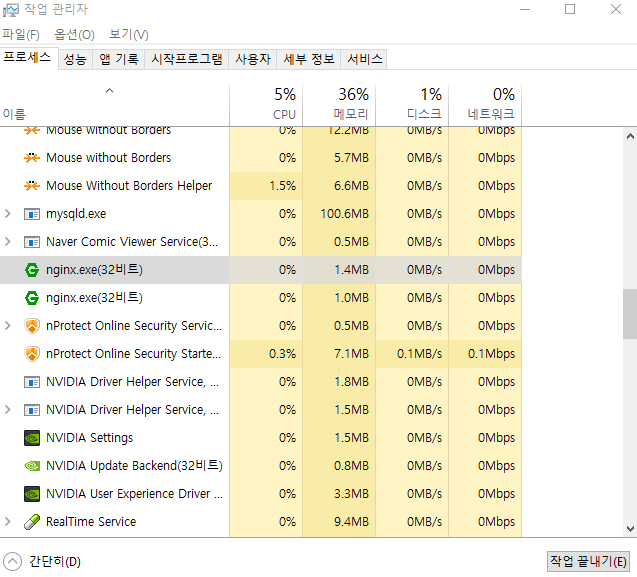Switch to the 시작프로그램 tab
The image size is (637, 577).
pos(187,59)
